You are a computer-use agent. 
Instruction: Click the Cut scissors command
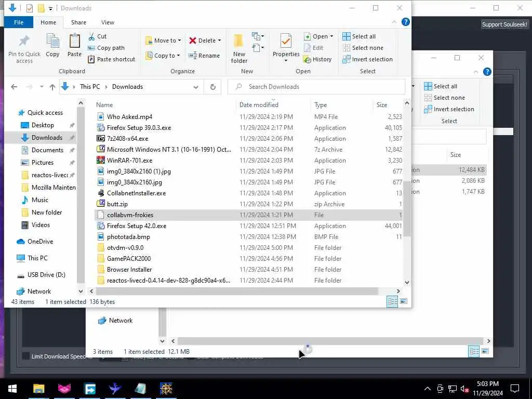(97, 36)
